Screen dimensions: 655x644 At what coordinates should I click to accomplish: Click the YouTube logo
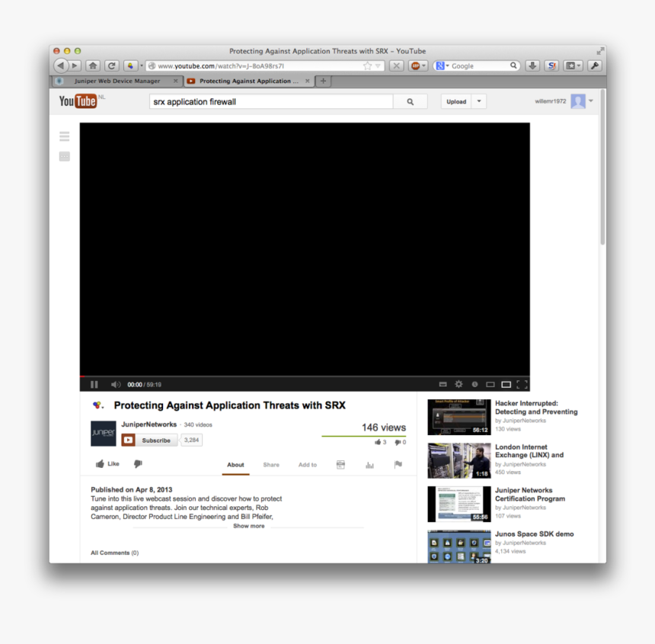(77, 101)
